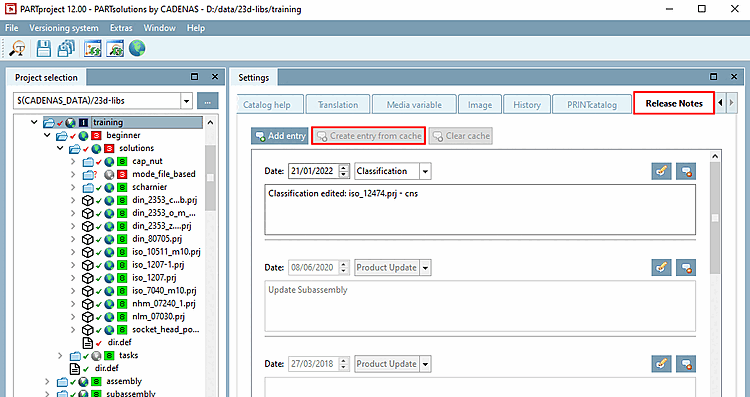Click delete icon of 08/06/2020 entry
The image size is (750, 397).
686,267
